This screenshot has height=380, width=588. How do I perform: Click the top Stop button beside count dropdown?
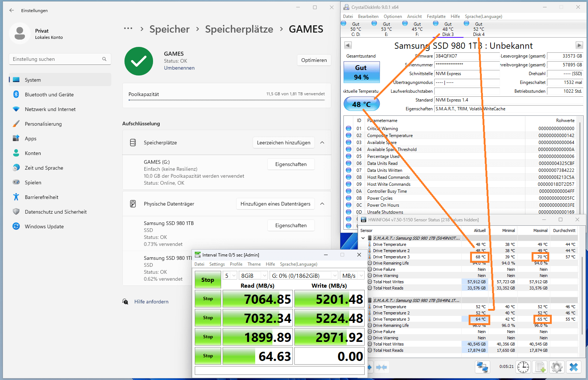(x=208, y=280)
